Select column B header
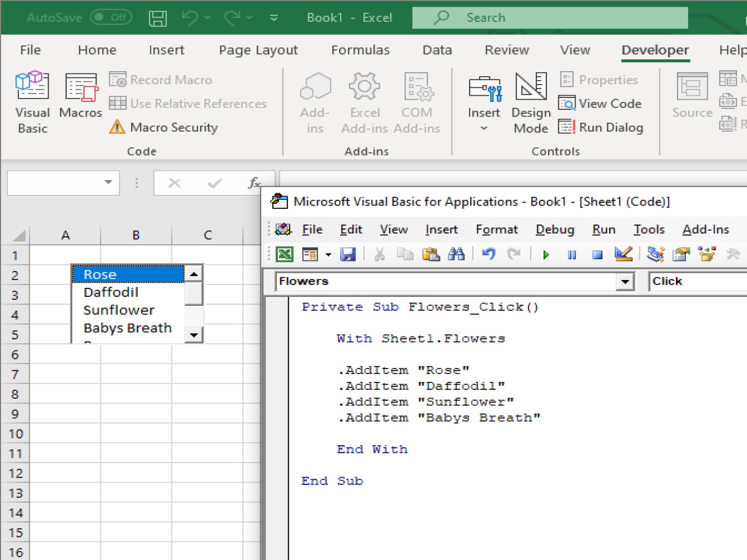 [x=136, y=235]
